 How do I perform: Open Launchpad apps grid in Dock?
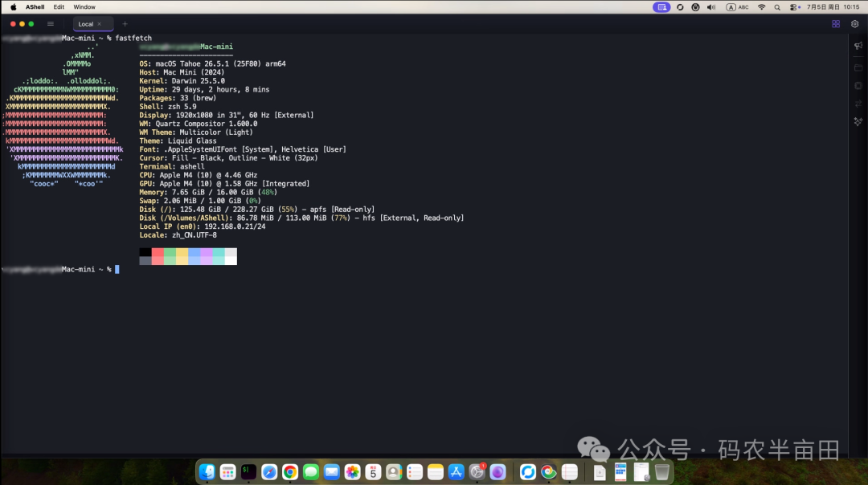click(227, 471)
